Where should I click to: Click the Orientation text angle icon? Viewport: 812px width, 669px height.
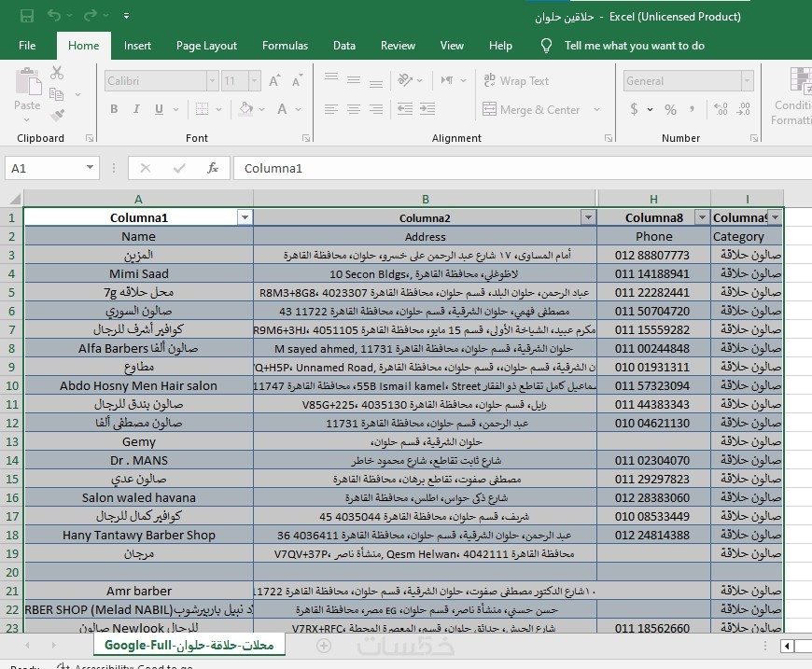[405, 80]
